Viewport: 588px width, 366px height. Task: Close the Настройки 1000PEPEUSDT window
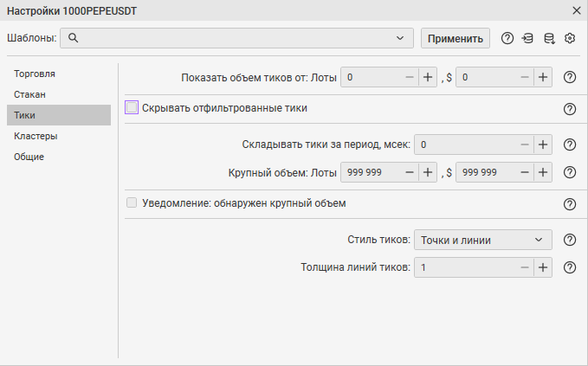point(577,10)
